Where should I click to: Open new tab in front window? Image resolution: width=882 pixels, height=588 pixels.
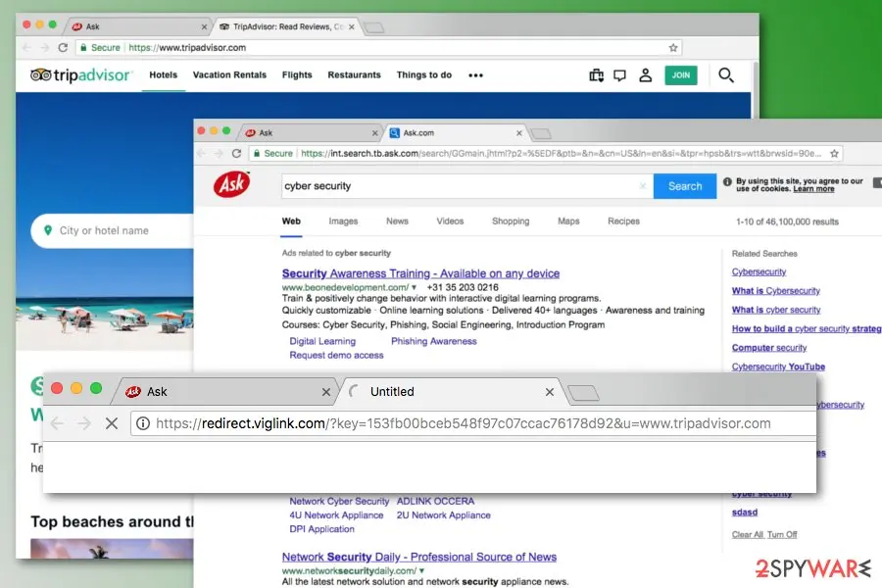[x=583, y=393]
